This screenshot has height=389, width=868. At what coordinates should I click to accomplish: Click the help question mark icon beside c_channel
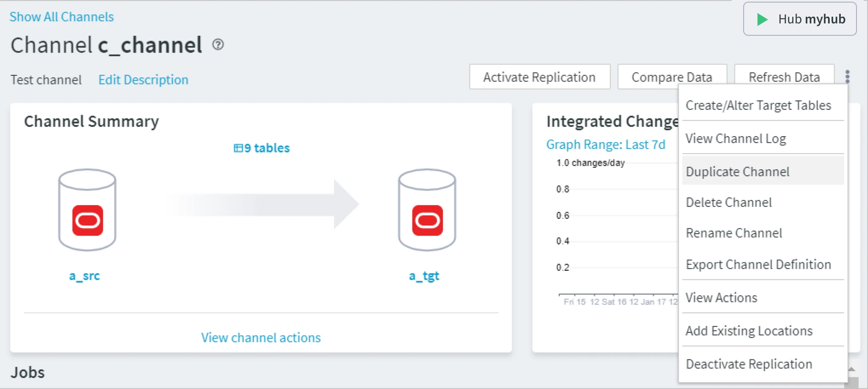(218, 45)
